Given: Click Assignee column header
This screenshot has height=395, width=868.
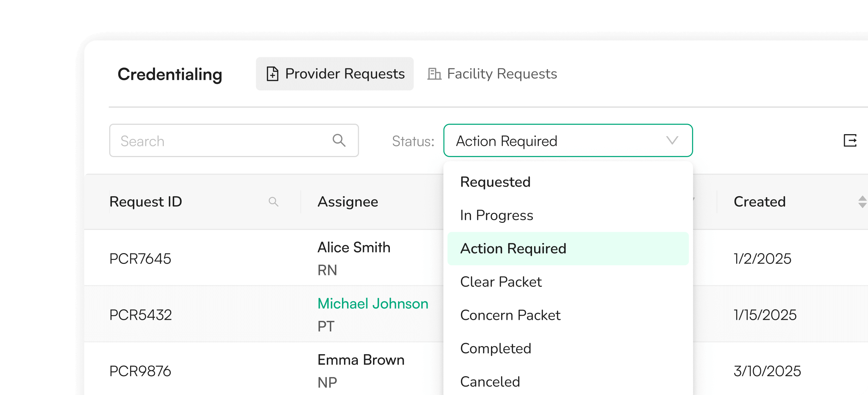Looking at the screenshot, I should pos(348,202).
